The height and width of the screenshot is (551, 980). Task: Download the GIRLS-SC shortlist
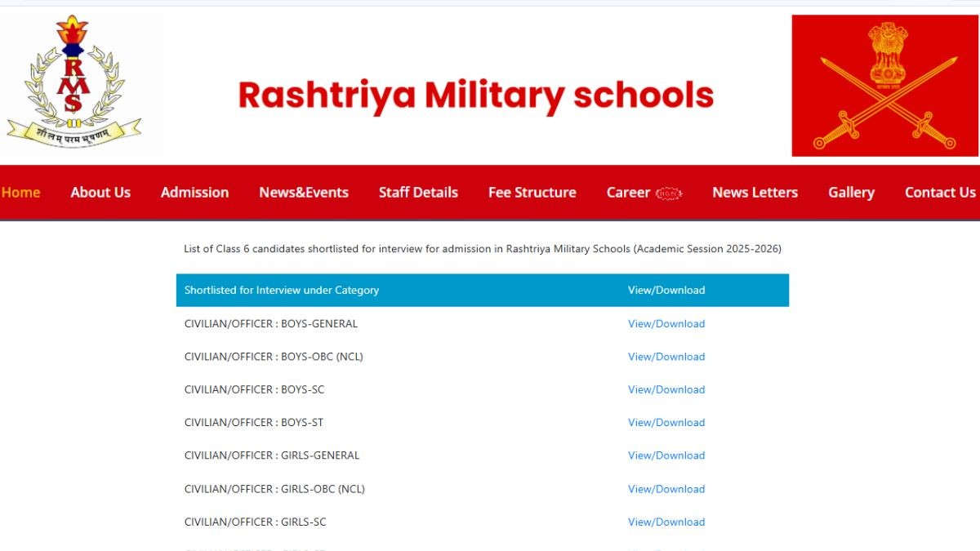click(666, 522)
